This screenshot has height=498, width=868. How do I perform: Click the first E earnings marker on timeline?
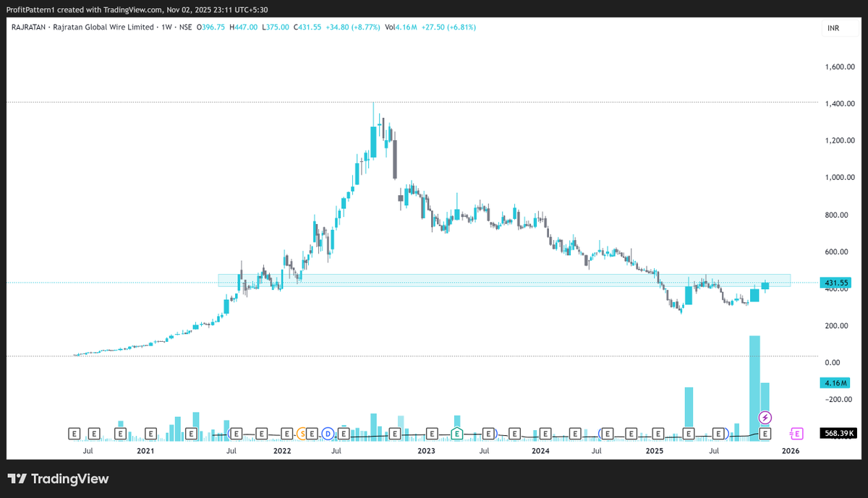tap(73, 433)
